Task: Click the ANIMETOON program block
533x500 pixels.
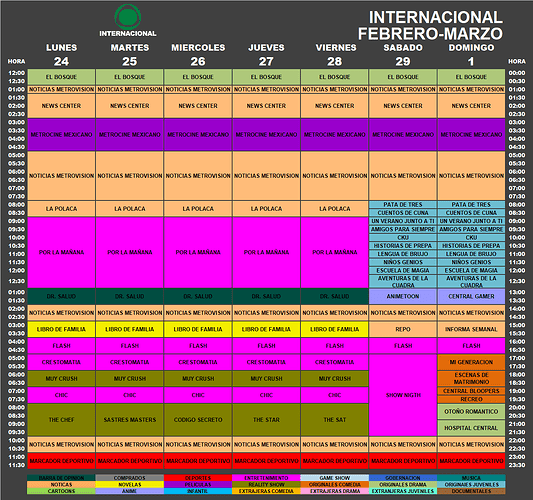Action: click(403, 296)
